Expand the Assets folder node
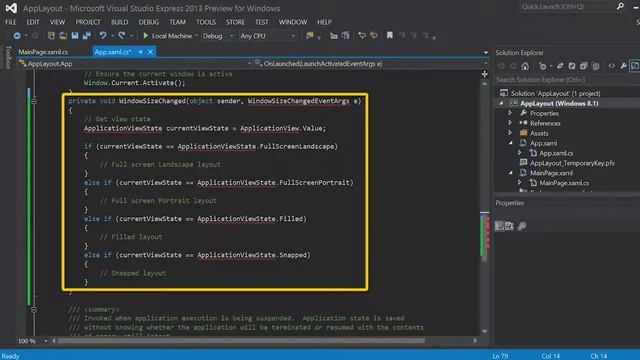This screenshot has height=360, width=640. [510, 133]
